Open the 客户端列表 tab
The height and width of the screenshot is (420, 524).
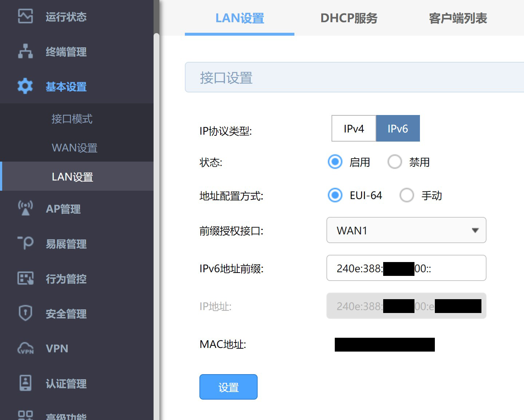pyautogui.click(x=458, y=18)
